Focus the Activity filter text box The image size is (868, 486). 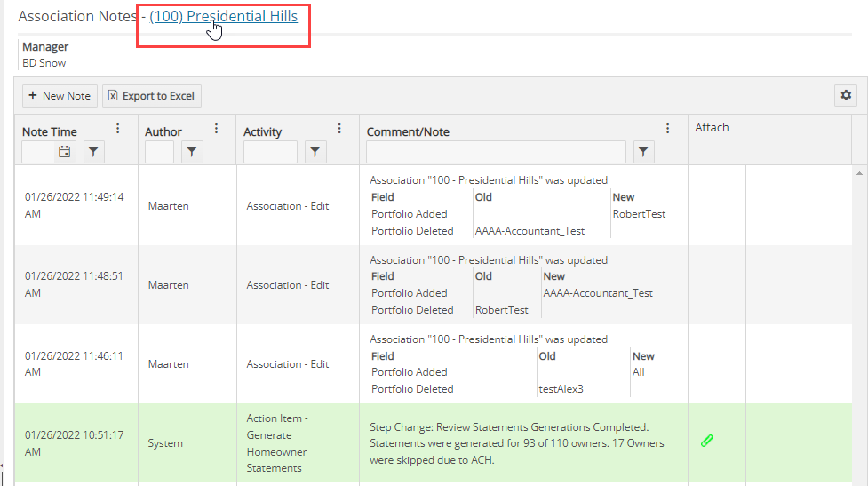[270, 152]
